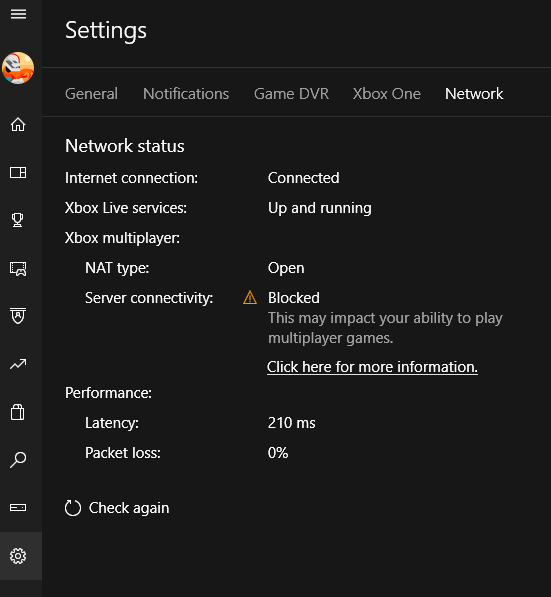Open the profile avatar picture
The width and height of the screenshot is (551, 597).
[18, 68]
